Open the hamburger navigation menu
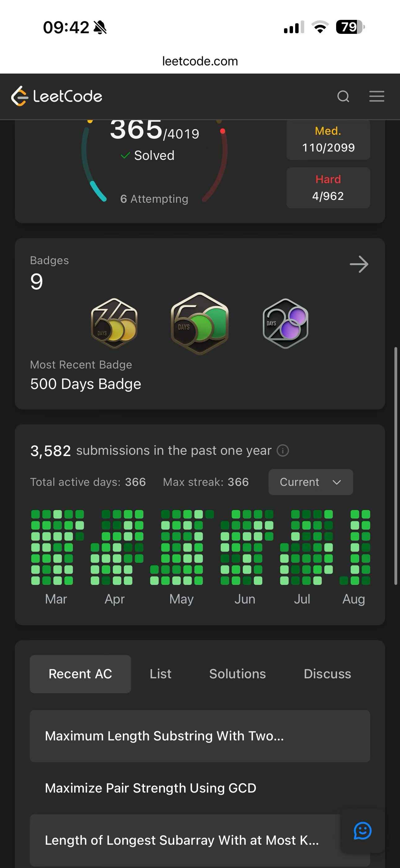The height and width of the screenshot is (868, 400). [x=376, y=96]
